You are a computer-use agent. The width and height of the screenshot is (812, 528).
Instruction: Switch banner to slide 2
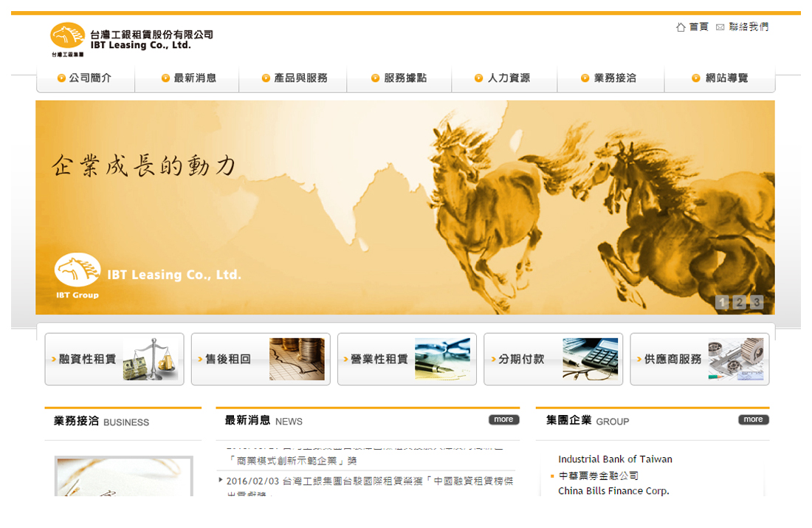739,302
